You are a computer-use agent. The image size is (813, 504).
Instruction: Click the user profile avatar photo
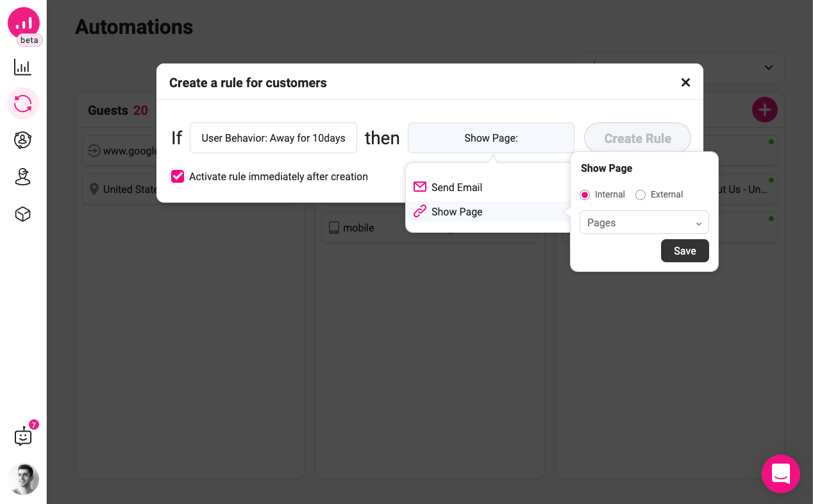point(23,479)
